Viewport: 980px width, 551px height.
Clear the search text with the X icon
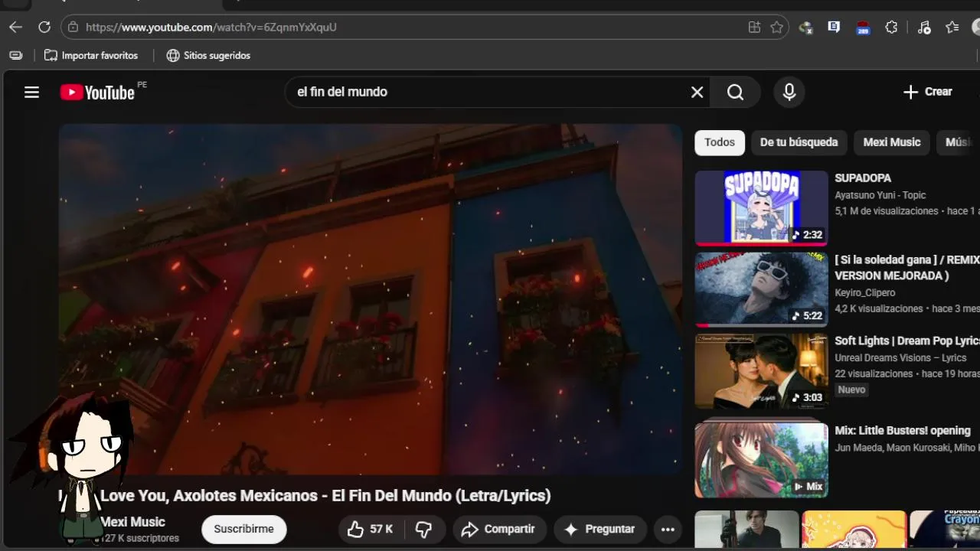[697, 92]
